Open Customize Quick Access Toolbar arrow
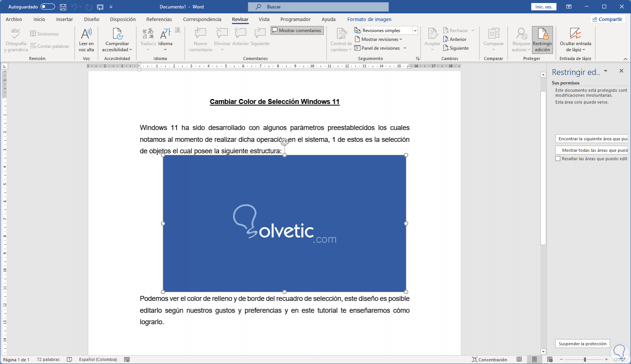Screen dimensions: 631x364 click(x=111, y=7)
